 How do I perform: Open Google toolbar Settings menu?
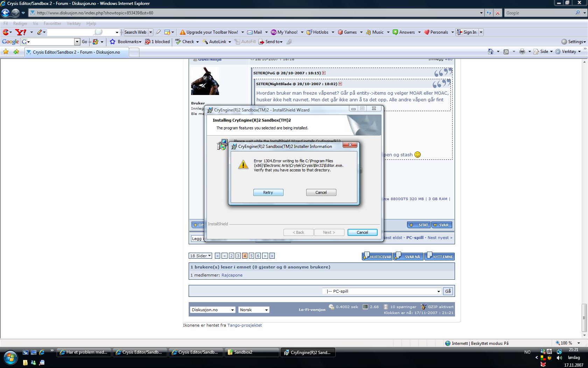573,42
